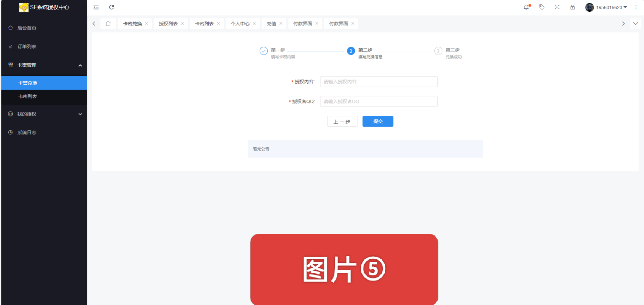This screenshot has width=644, height=305.
Task: Open 卡密列表 in the sidebar
Action: tap(28, 96)
